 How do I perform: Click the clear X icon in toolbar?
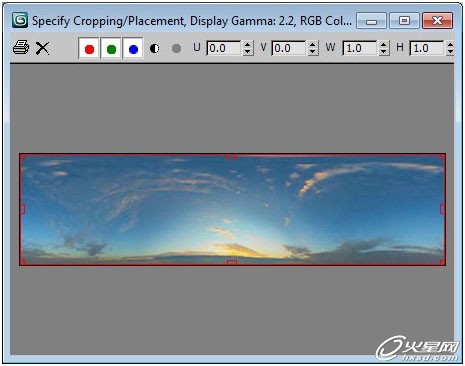point(42,48)
